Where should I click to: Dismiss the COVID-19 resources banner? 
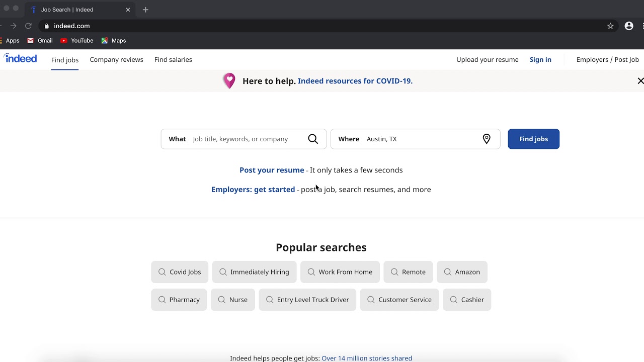[640, 81]
